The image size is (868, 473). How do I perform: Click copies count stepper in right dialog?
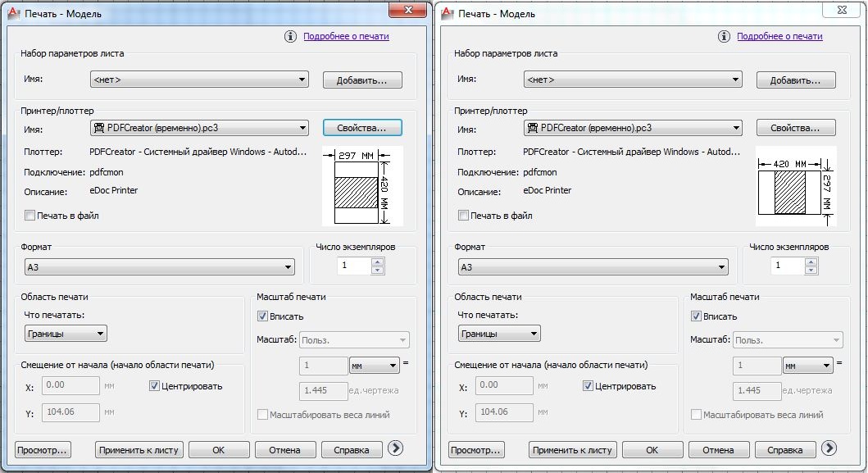811,266
